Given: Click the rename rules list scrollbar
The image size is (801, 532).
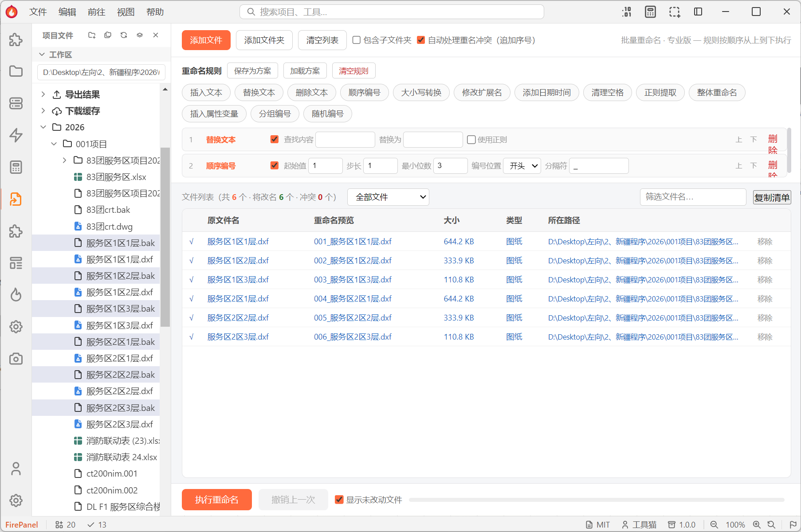Looking at the screenshot, I should pos(789,151).
